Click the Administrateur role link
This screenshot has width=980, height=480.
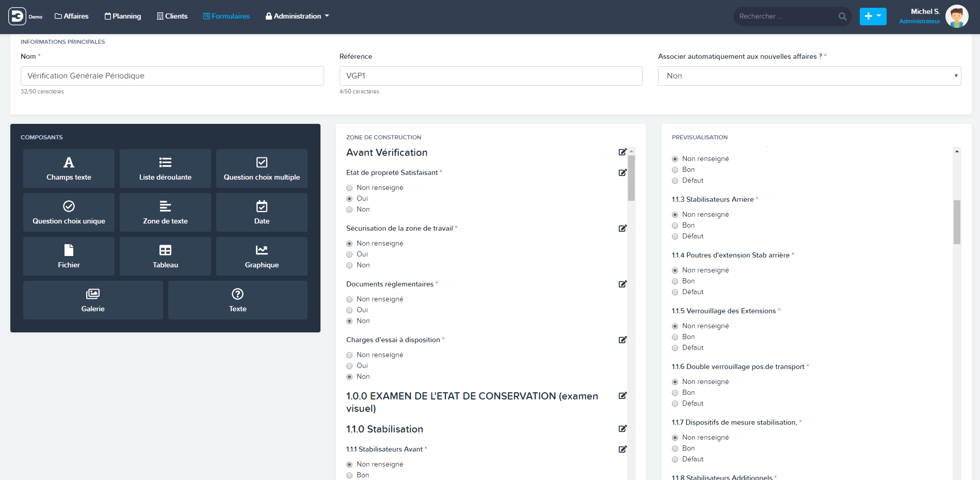[x=920, y=21]
